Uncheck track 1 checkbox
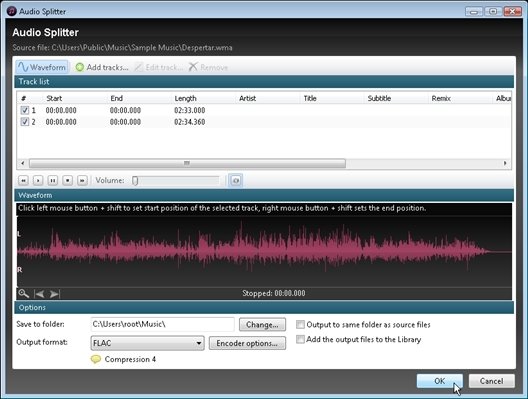The height and width of the screenshot is (399, 528). click(25, 110)
